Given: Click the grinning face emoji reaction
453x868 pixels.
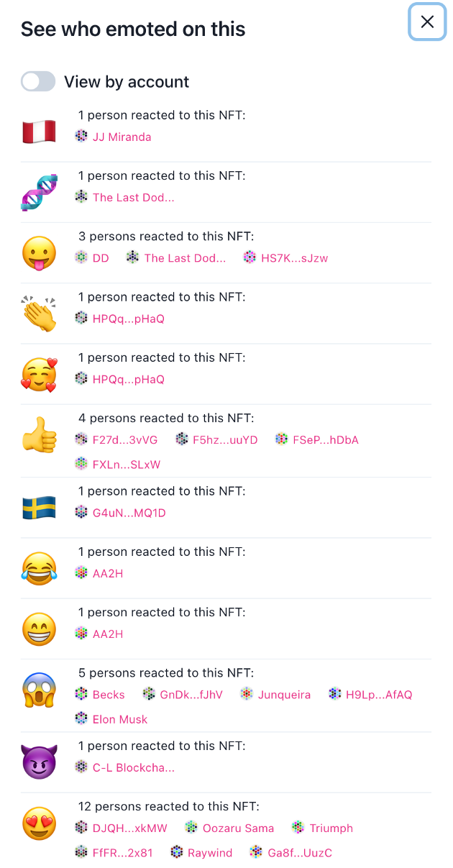Looking at the screenshot, I should [x=39, y=629].
